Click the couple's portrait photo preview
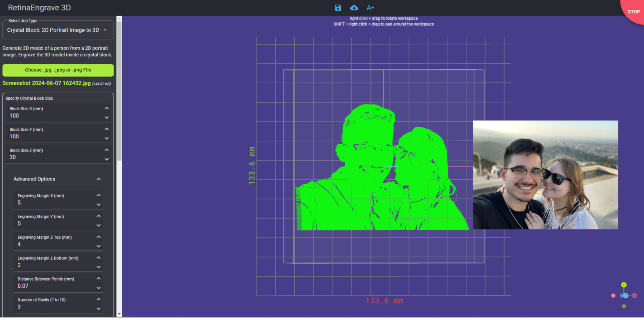The width and height of the screenshot is (644, 320). [545, 175]
